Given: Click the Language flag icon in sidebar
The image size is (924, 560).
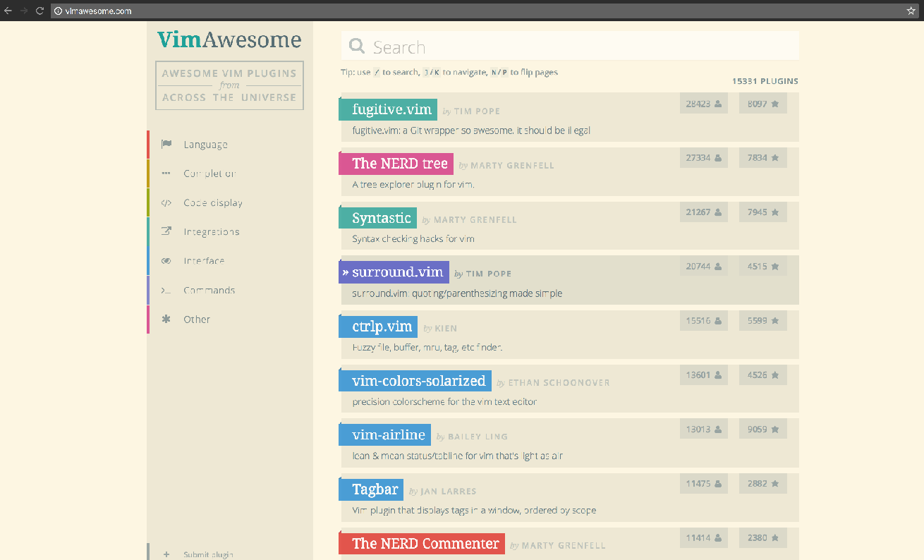Looking at the screenshot, I should pyautogui.click(x=166, y=145).
